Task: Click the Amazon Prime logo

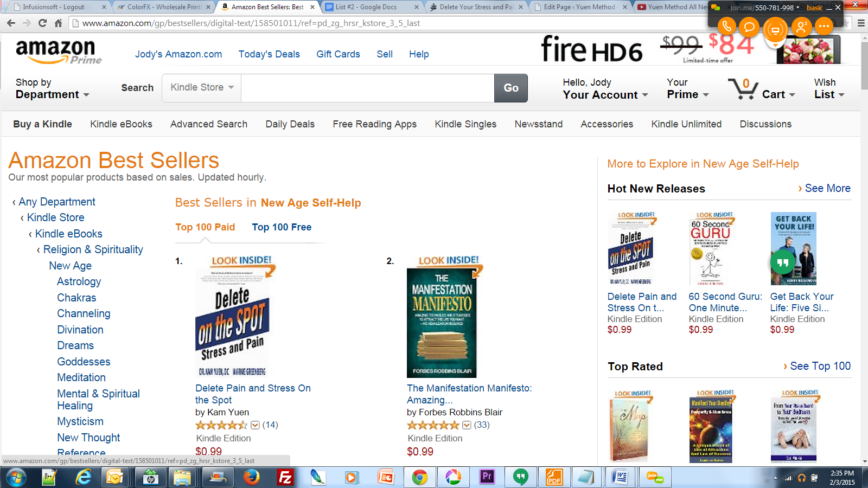Action: [x=59, y=52]
